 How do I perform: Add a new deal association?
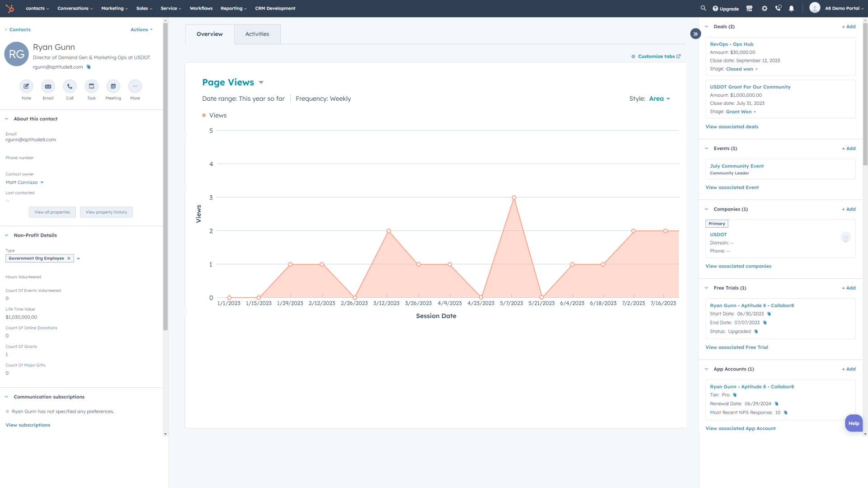(849, 27)
